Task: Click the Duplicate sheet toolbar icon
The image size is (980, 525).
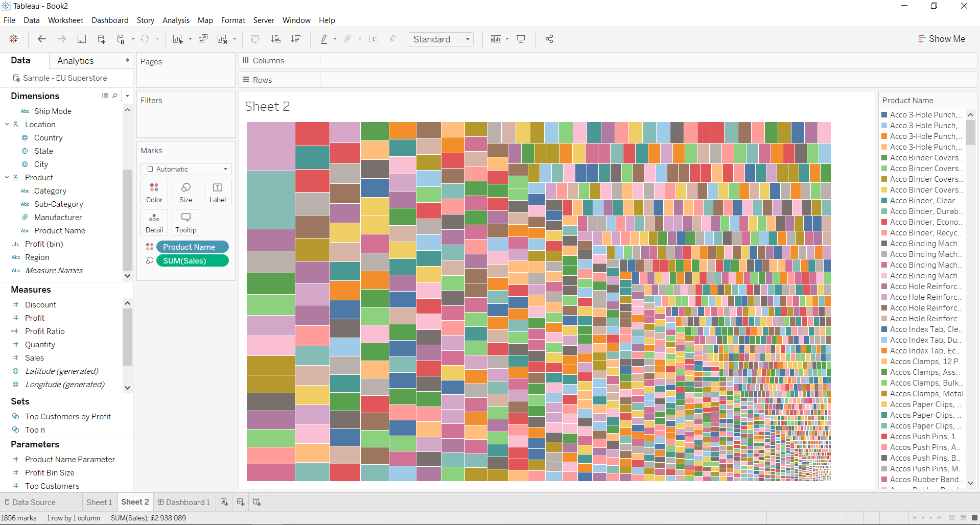Action: click(203, 39)
